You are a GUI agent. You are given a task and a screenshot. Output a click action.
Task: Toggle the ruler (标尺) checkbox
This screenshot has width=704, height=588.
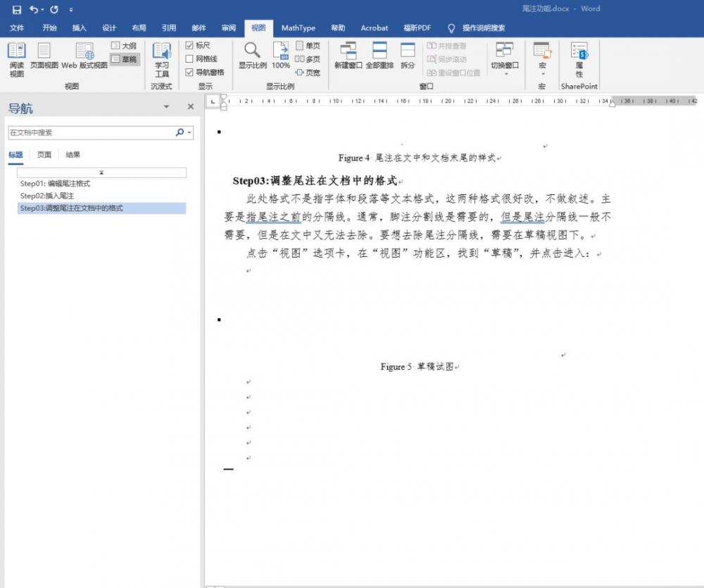(189, 46)
